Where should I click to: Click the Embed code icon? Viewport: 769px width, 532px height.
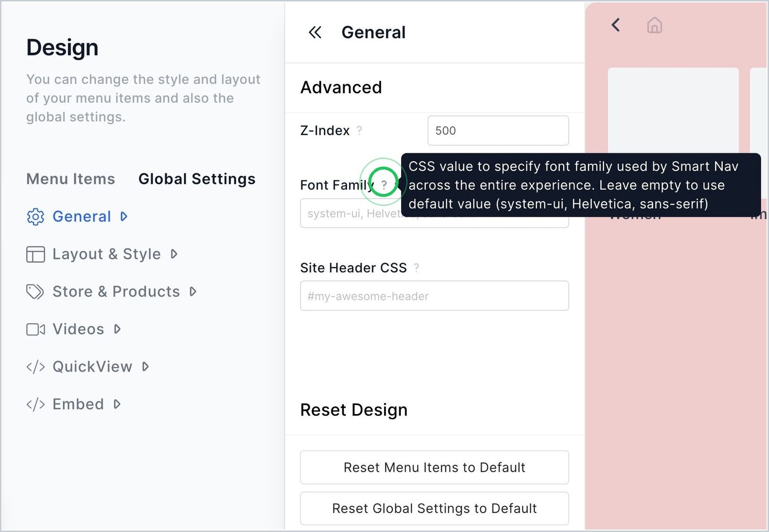point(35,404)
